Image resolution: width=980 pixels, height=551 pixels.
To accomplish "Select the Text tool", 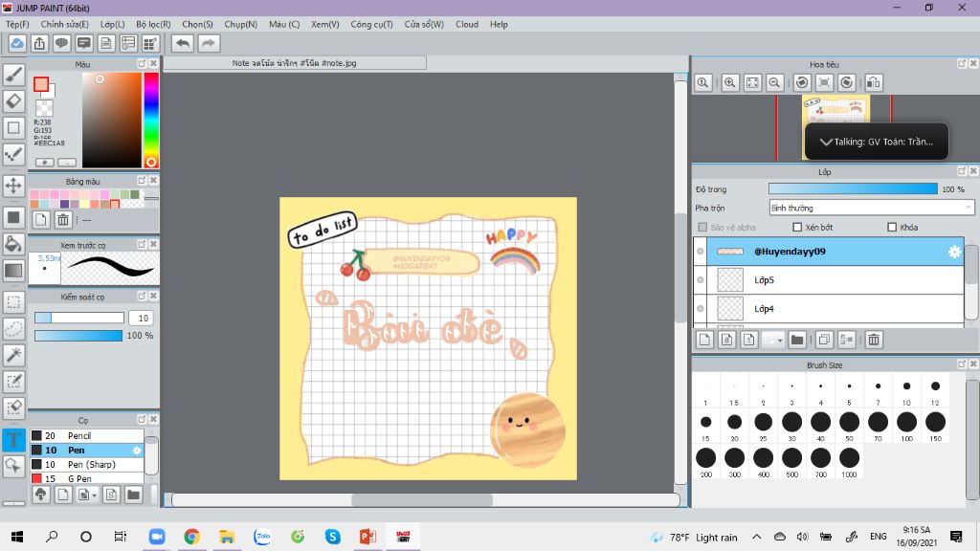I will 13,439.
